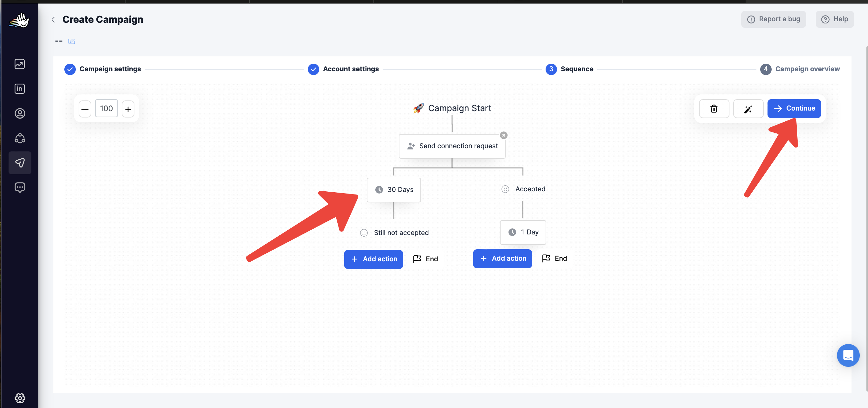Add action under Still not accepted
The height and width of the screenshot is (408, 868).
pyautogui.click(x=373, y=259)
